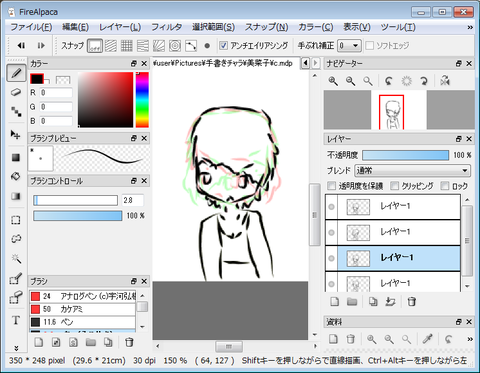Zoom out via Navigator panel
The image size is (480, 373).
point(350,81)
